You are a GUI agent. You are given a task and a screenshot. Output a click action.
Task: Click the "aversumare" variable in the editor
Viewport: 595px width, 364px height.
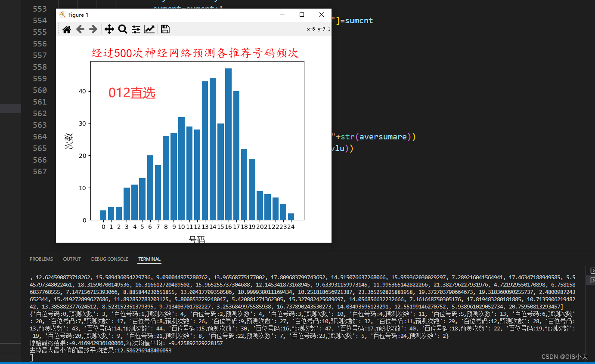pyautogui.click(x=383, y=137)
